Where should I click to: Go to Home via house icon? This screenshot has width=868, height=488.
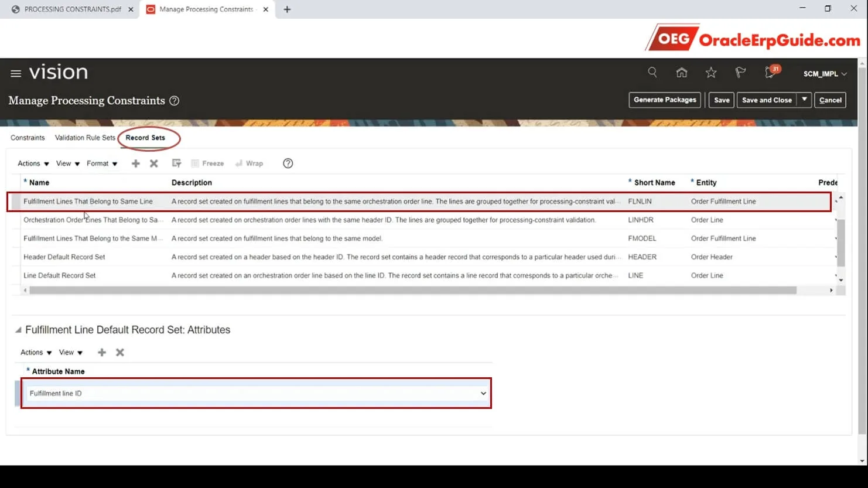point(681,73)
